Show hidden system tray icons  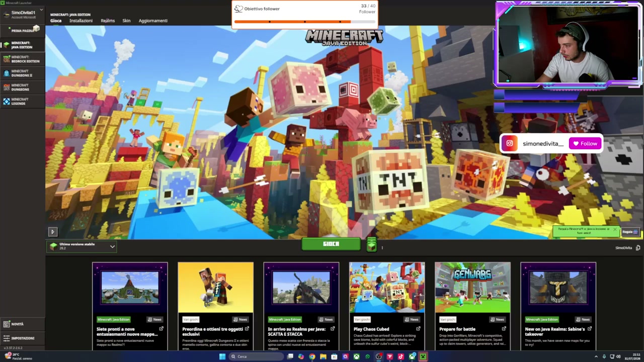(597, 356)
